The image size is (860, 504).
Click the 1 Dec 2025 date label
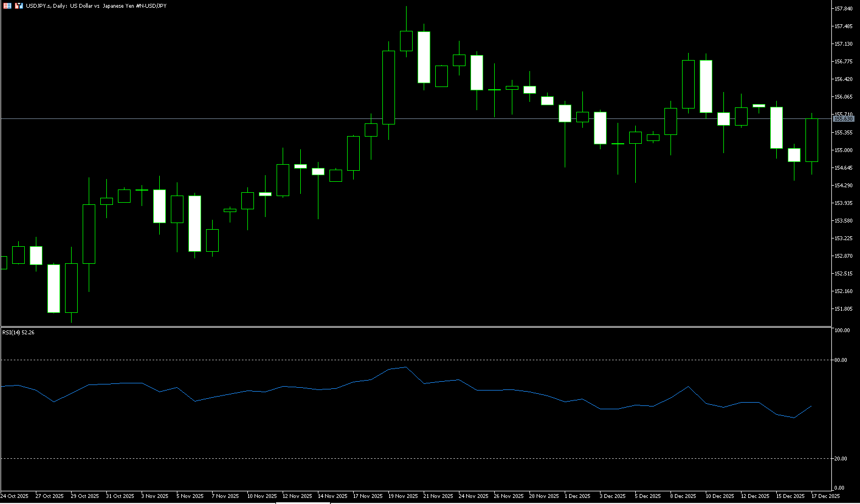(x=577, y=496)
